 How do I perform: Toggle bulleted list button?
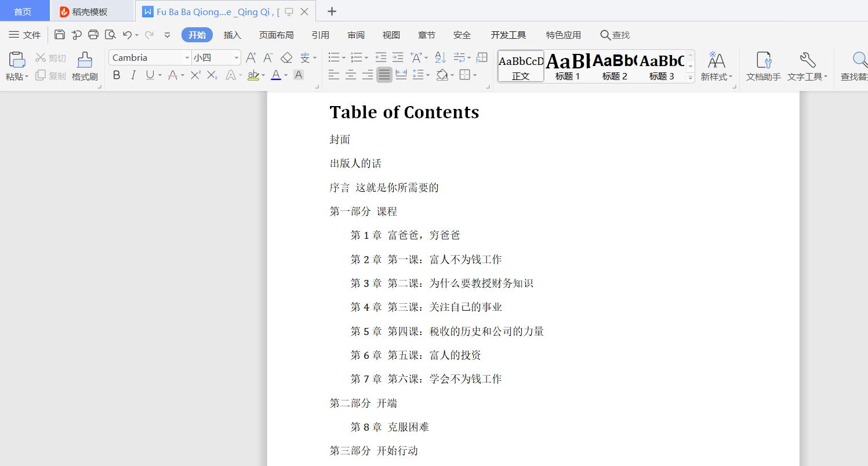click(334, 57)
